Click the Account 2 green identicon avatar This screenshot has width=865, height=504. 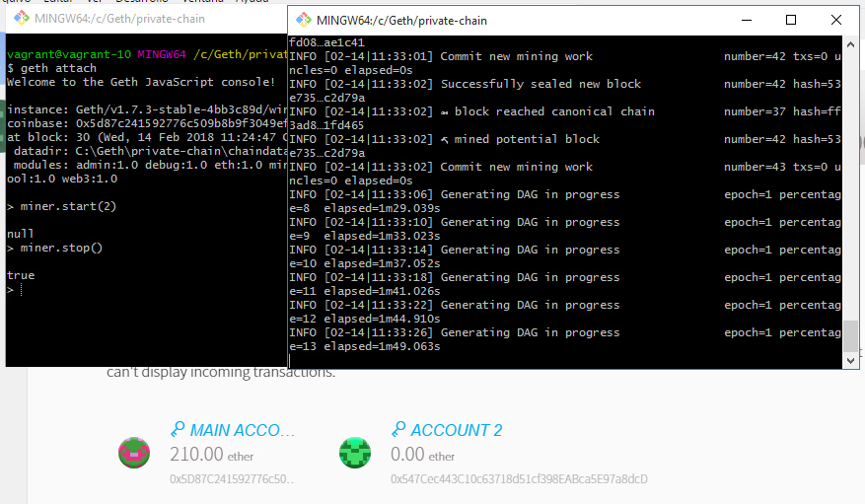(x=355, y=453)
